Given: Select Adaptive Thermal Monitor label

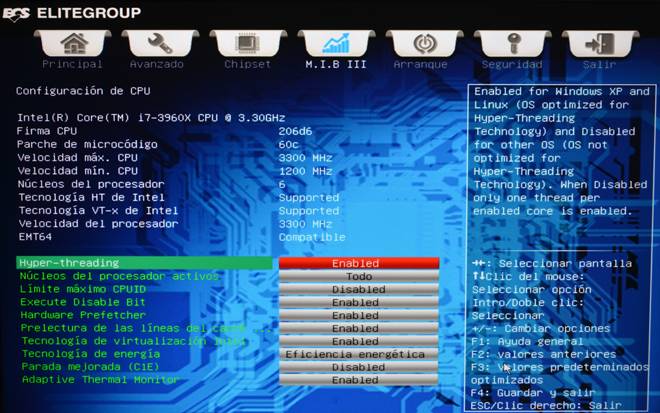Looking at the screenshot, I should 101,380.
